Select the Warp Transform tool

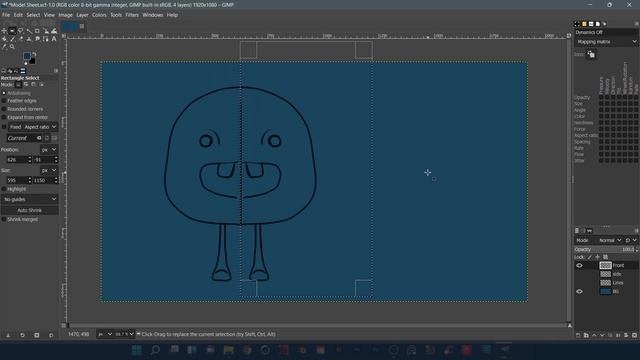pos(54,31)
